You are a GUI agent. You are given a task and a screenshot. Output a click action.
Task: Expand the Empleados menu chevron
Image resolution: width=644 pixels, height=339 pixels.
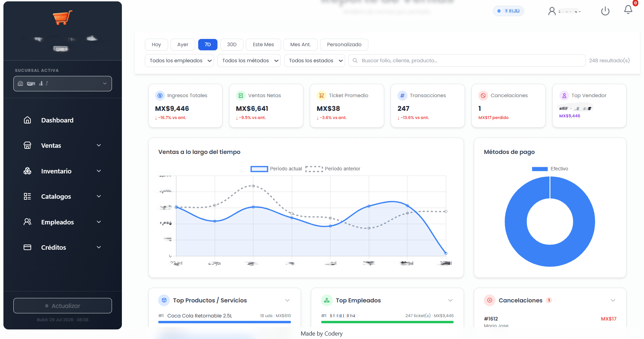click(99, 222)
